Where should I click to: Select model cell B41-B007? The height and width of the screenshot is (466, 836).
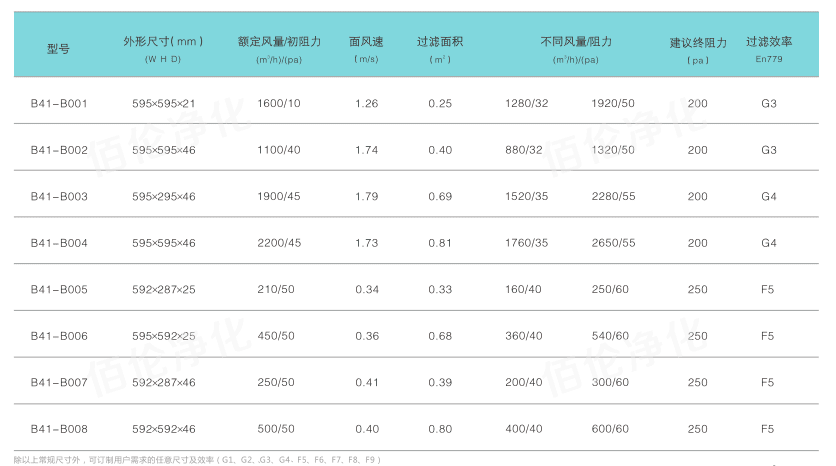click(x=59, y=382)
